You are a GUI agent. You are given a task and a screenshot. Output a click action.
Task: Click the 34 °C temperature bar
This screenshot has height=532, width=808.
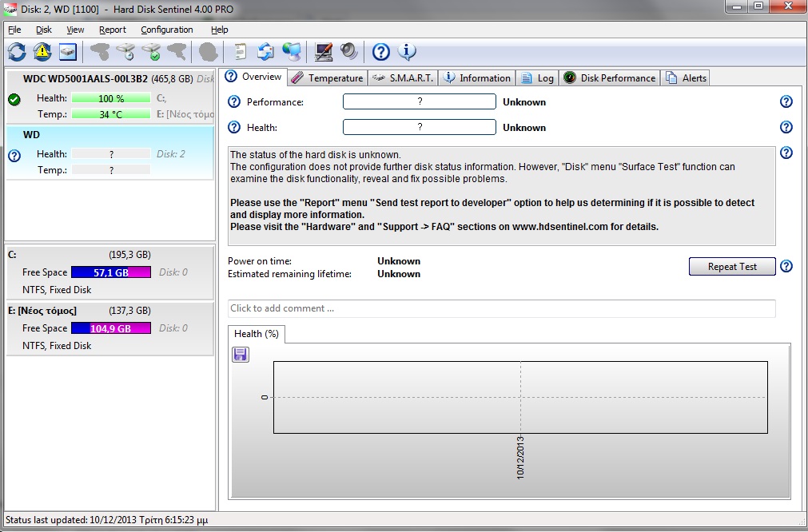111,114
